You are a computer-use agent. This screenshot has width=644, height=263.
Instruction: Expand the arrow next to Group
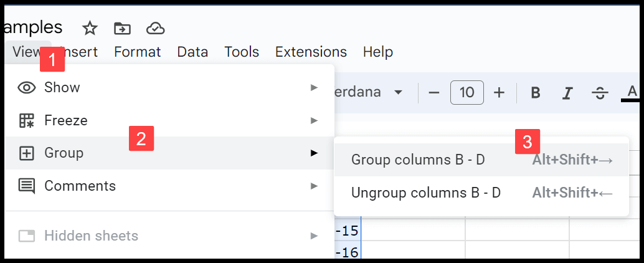pyautogui.click(x=314, y=153)
